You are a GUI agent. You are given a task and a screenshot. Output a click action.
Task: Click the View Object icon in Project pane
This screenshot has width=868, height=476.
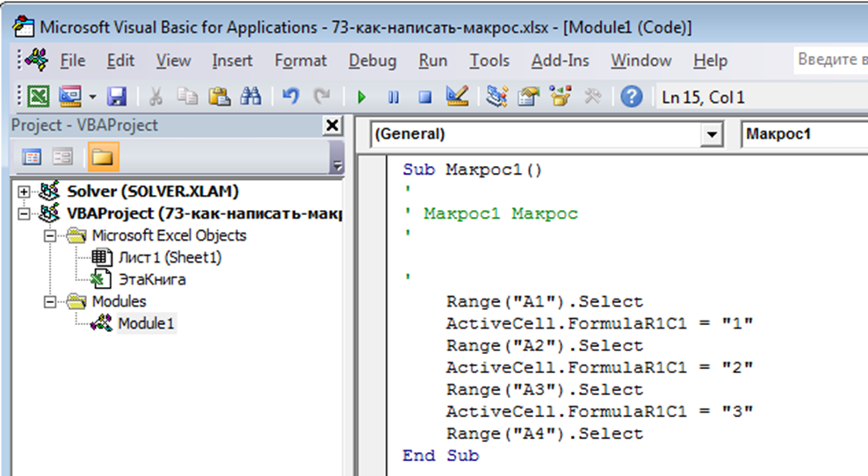click(x=62, y=157)
